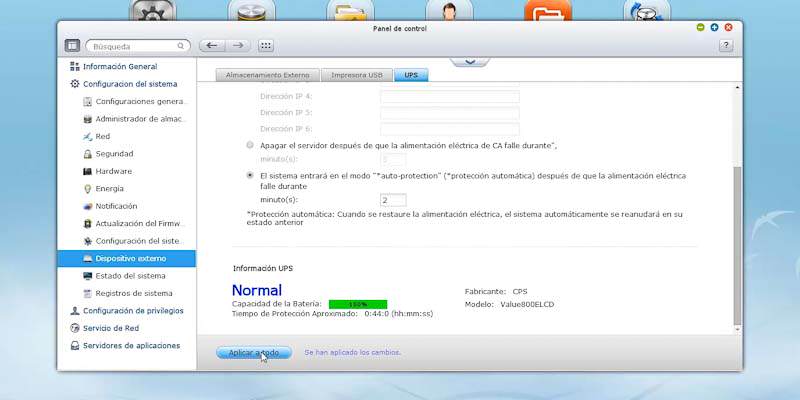Click Aplicar a todo button
This screenshot has width=800, height=400.
click(x=254, y=353)
